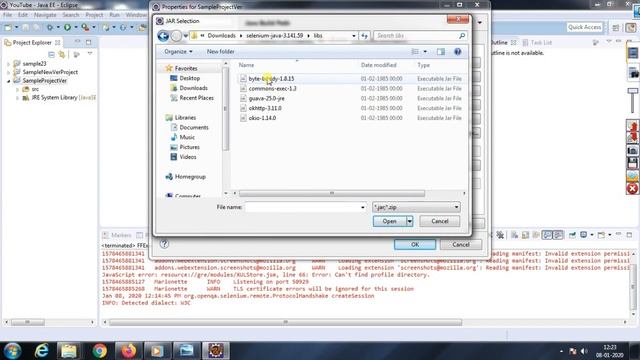Open Windows Explorer folder on taskbar
Viewport: 640px width, 360px height.
pos(69,351)
